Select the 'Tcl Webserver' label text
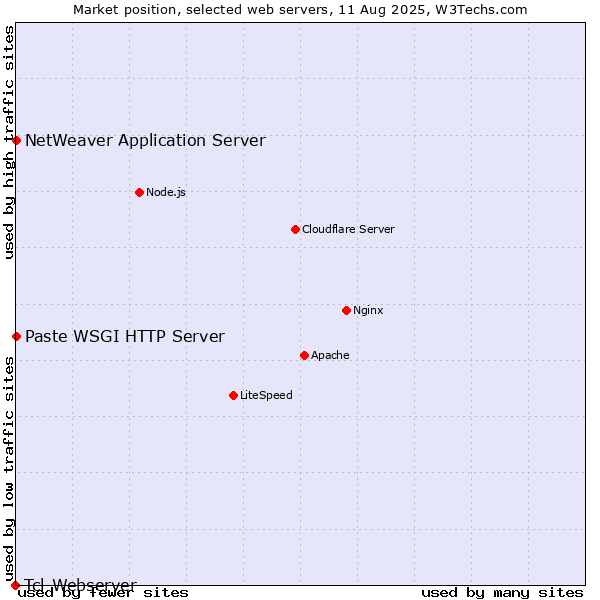The image size is (600, 600). pyautogui.click(x=81, y=585)
